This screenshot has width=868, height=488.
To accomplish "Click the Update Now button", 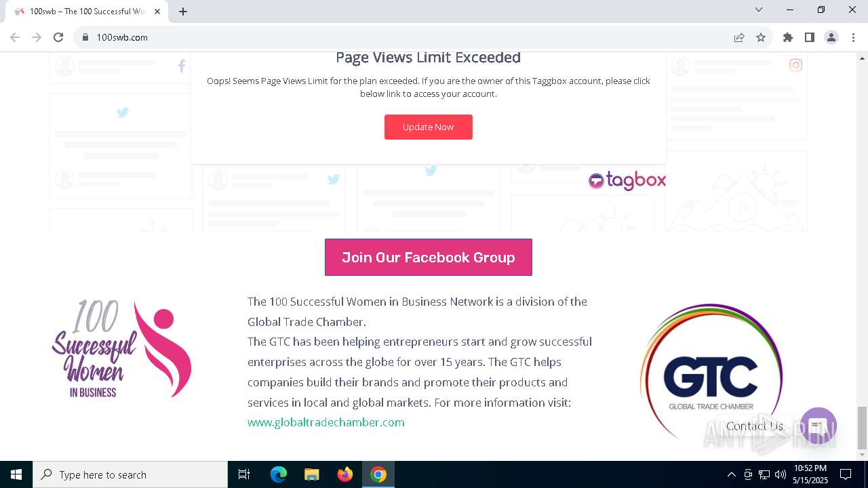I will (x=429, y=127).
